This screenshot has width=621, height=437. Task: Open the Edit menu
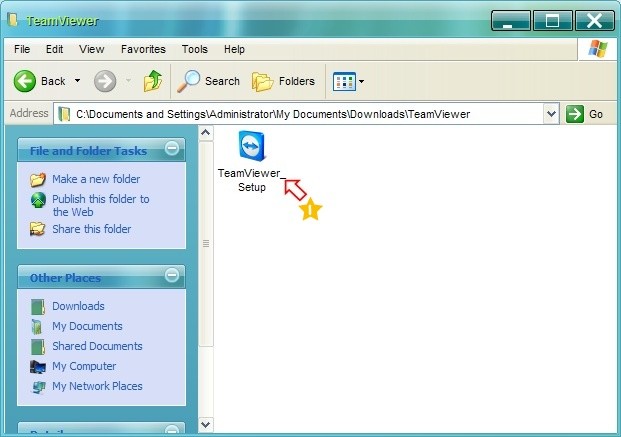pyautogui.click(x=54, y=49)
